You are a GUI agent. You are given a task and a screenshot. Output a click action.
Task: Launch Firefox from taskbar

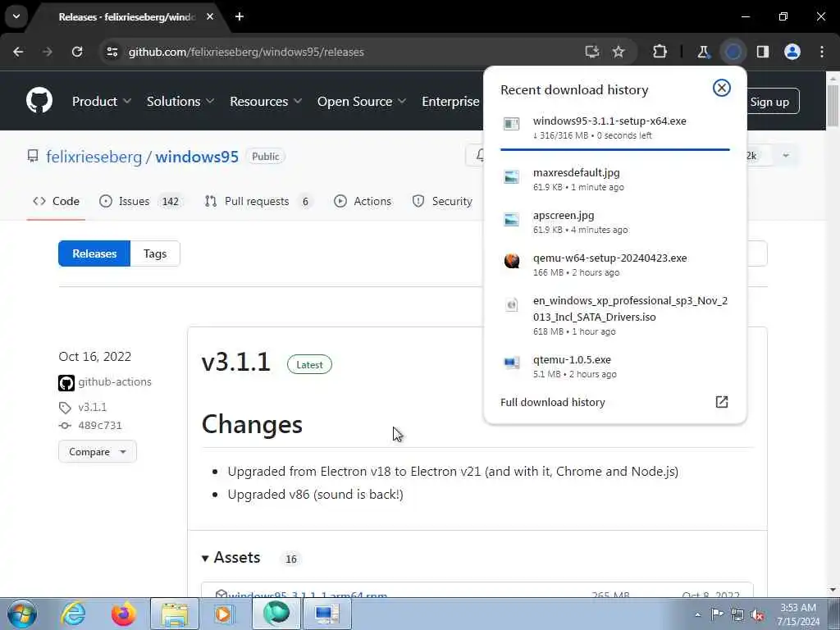123,614
